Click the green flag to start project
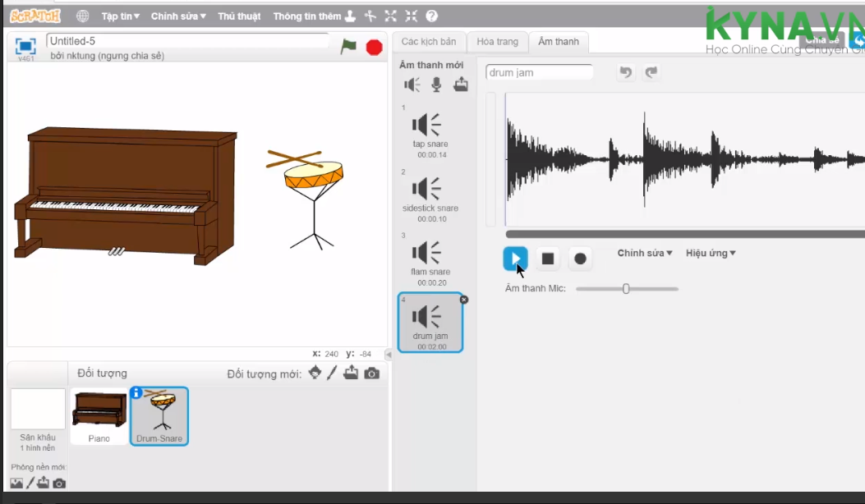The width and height of the screenshot is (865, 504). click(349, 47)
